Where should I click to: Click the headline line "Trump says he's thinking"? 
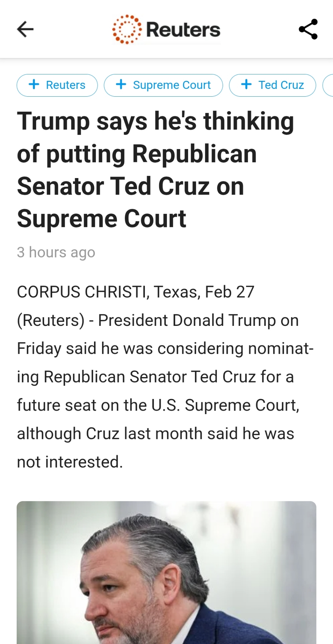[x=155, y=121]
